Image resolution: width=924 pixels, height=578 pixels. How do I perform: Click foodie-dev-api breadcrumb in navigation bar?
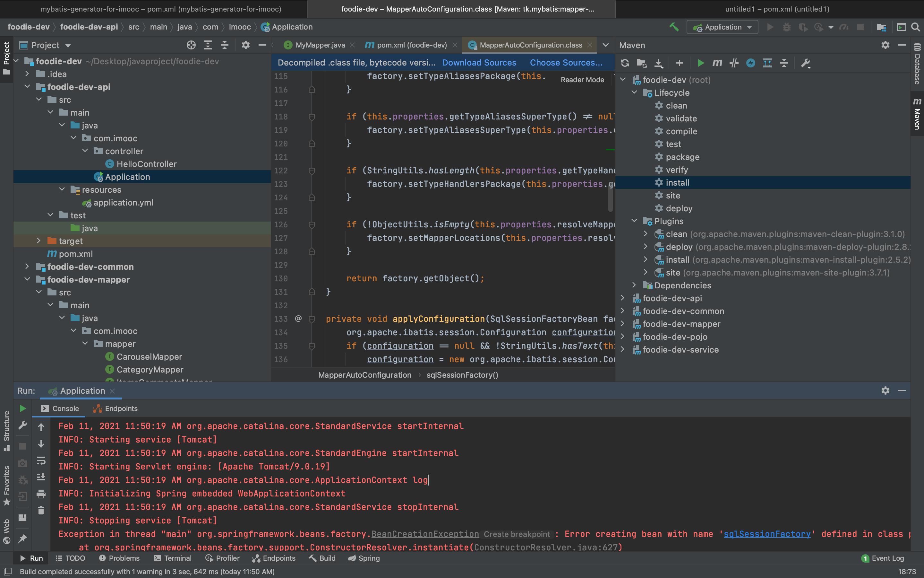tap(89, 27)
